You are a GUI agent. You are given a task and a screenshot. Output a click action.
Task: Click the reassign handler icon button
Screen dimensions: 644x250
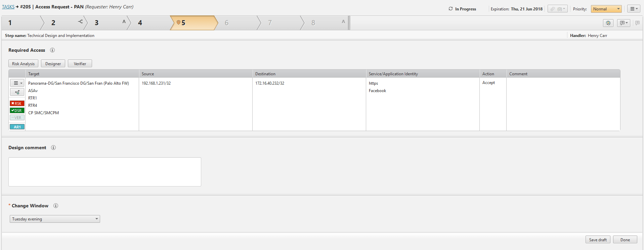[608, 23]
